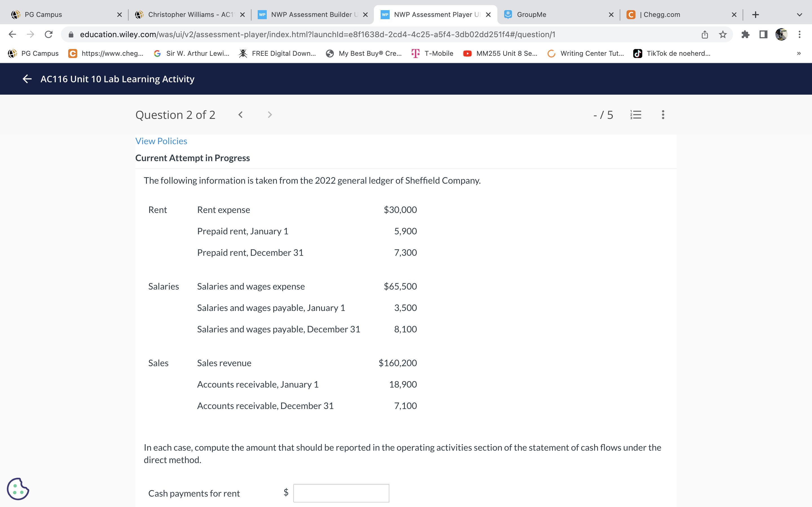Reload the current page

click(x=49, y=35)
